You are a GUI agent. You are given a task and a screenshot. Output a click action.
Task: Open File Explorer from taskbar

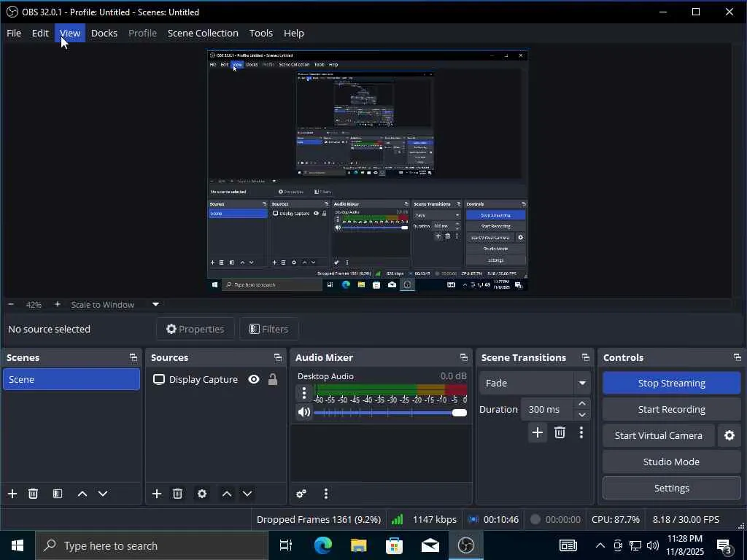pos(359,545)
